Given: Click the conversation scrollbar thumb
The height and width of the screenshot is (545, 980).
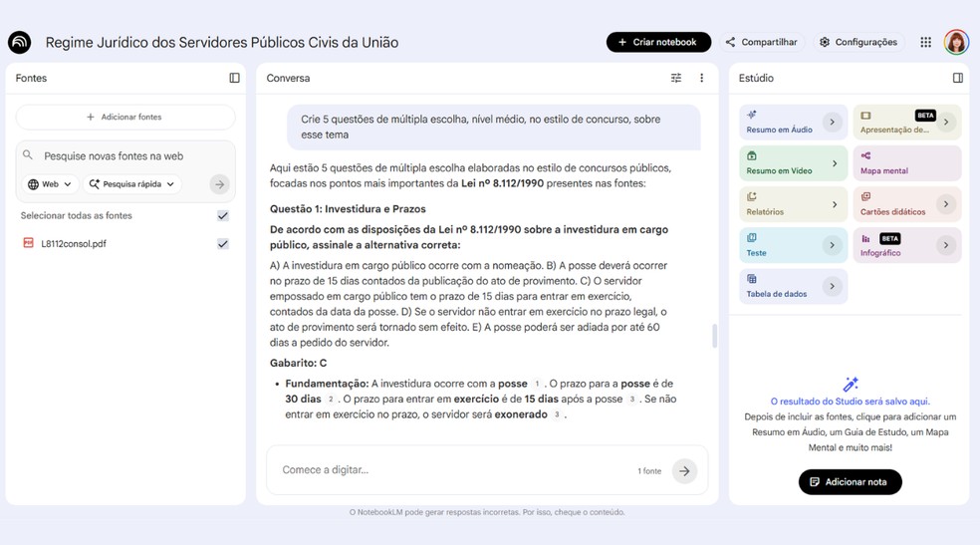Looking at the screenshot, I should tap(714, 336).
